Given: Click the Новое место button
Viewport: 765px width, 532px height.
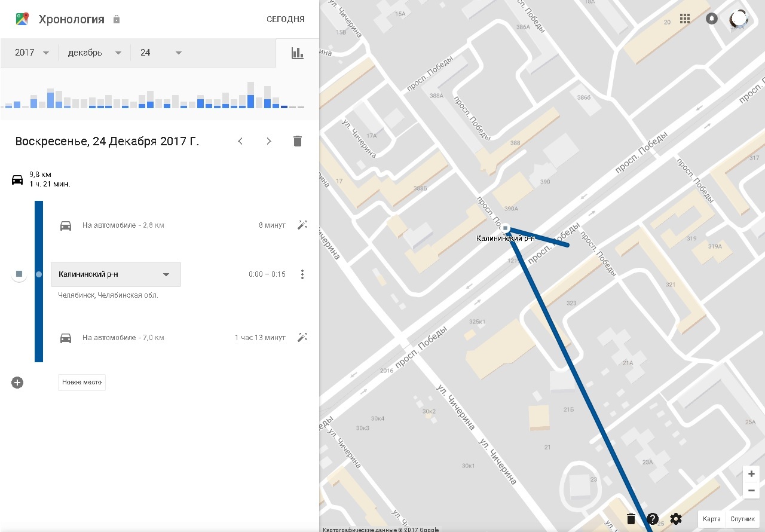Looking at the screenshot, I should [82, 383].
